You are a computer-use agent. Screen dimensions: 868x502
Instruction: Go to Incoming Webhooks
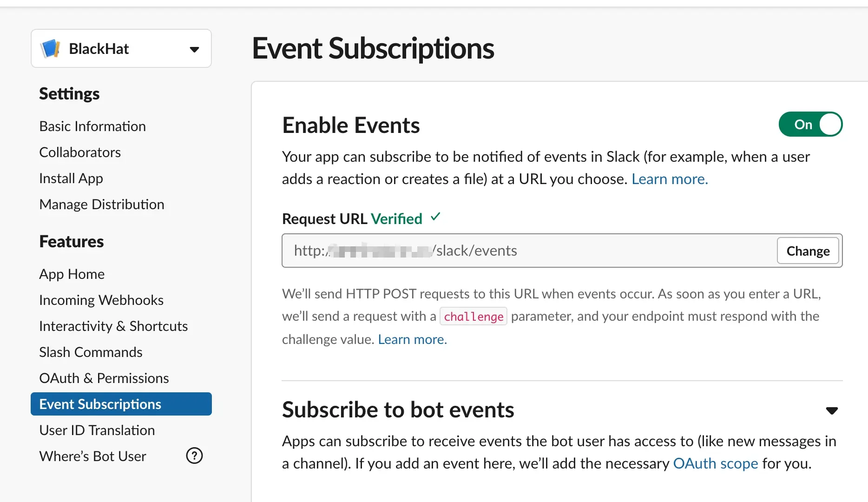[101, 300]
